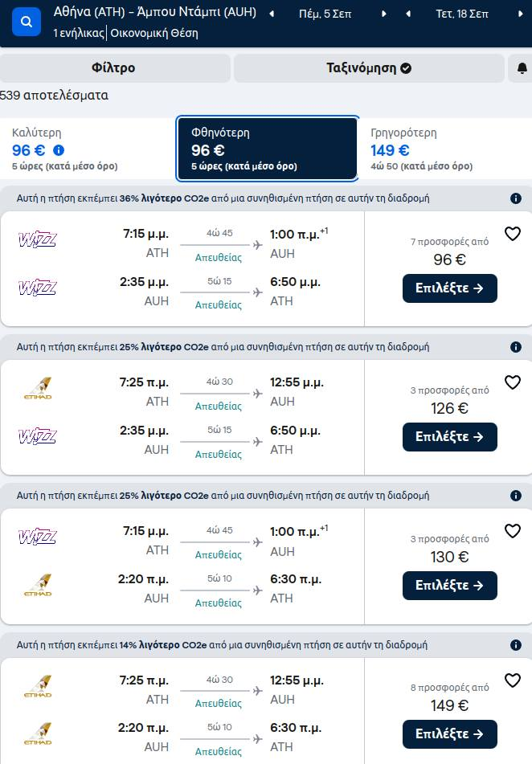Open the search magnifier button

[x=27, y=22]
